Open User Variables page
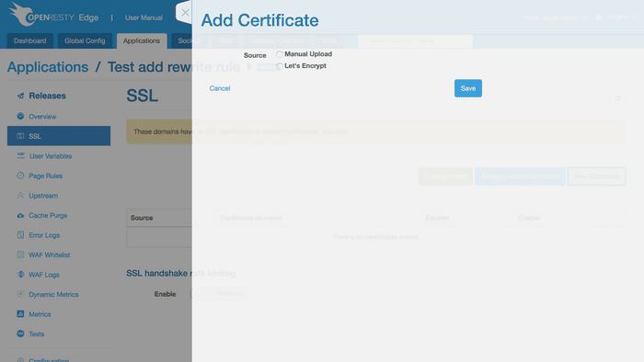The width and height of the screenshot is (644, 362). 51,156
